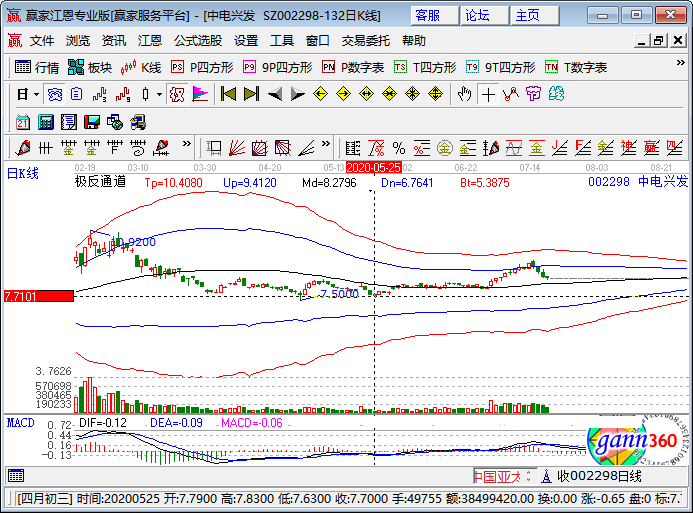Screen dimensions: 693x513
Task: Open the 9P四方形 tool
Action: (278, 67)
